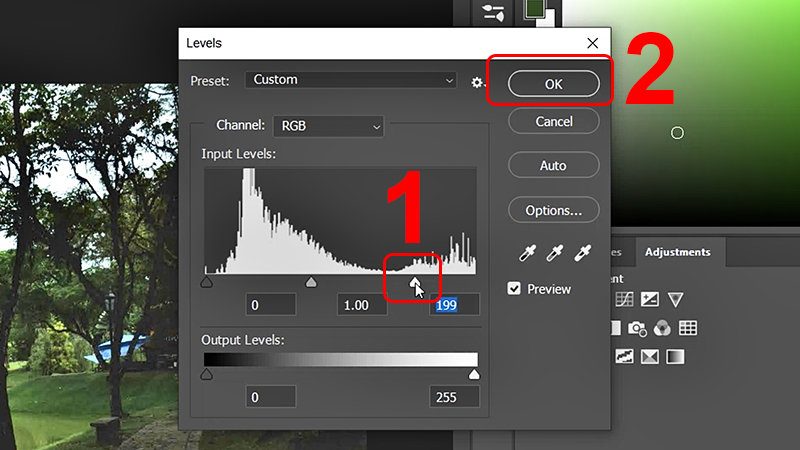Image resolution: width=800 pixels, height=450 pixels.
Task: Add an Exposure adjustment
Action: pos(650,299)
